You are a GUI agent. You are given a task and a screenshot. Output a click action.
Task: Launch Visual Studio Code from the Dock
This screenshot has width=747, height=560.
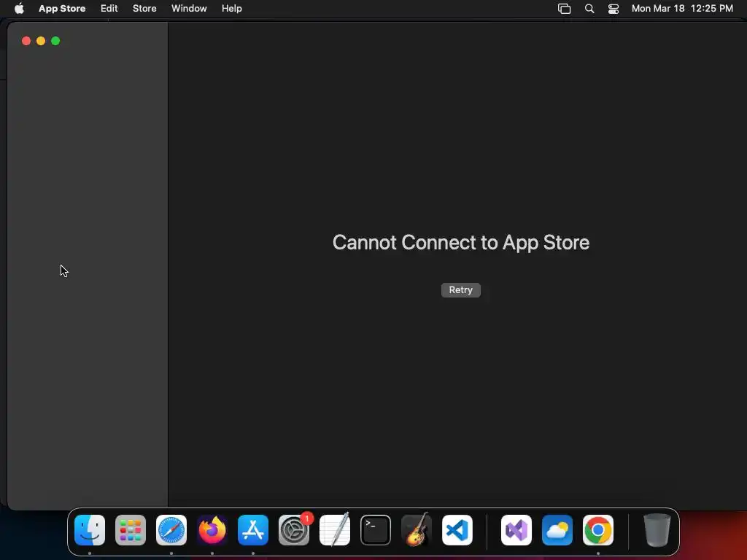tap(457, 530)
